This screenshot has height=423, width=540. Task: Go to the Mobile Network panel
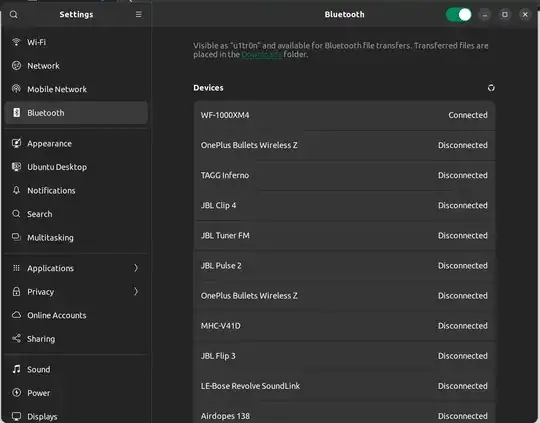tap(76, 89)
